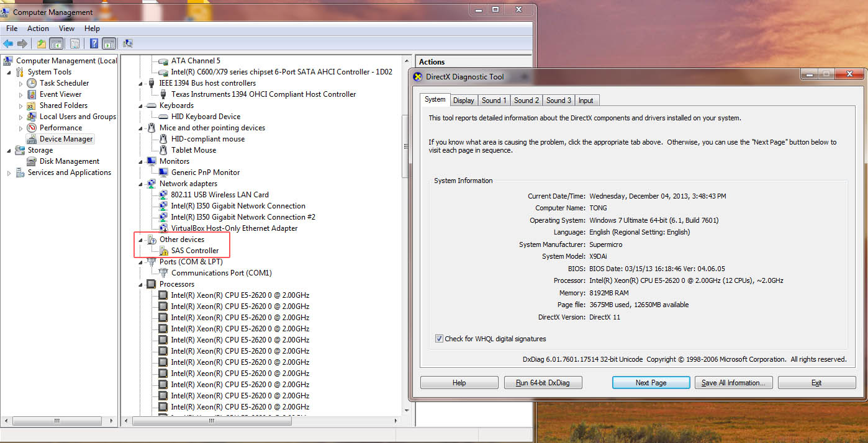Viewport: 868px width, 443px height.
Task: Expand Task Scheduler tree arrow
Action: (20, 83)
